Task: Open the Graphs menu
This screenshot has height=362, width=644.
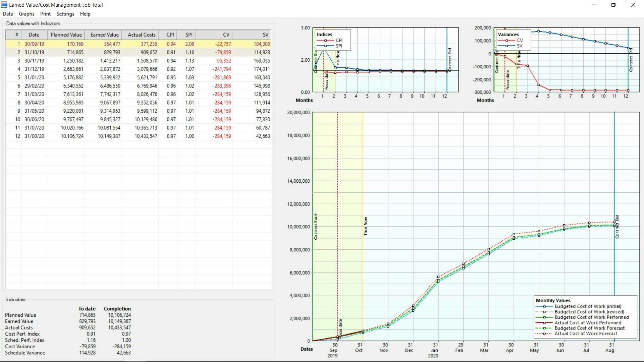Action: point(26,14)
